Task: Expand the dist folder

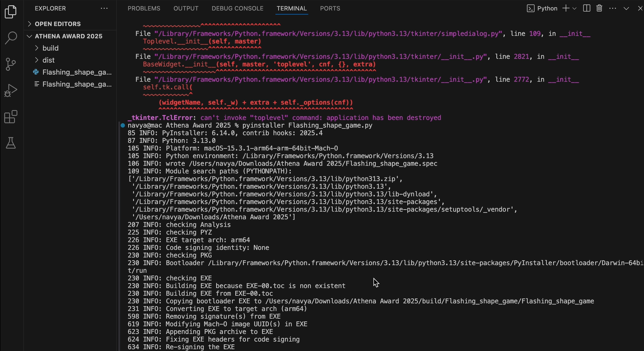Action: tap(70, 60)
